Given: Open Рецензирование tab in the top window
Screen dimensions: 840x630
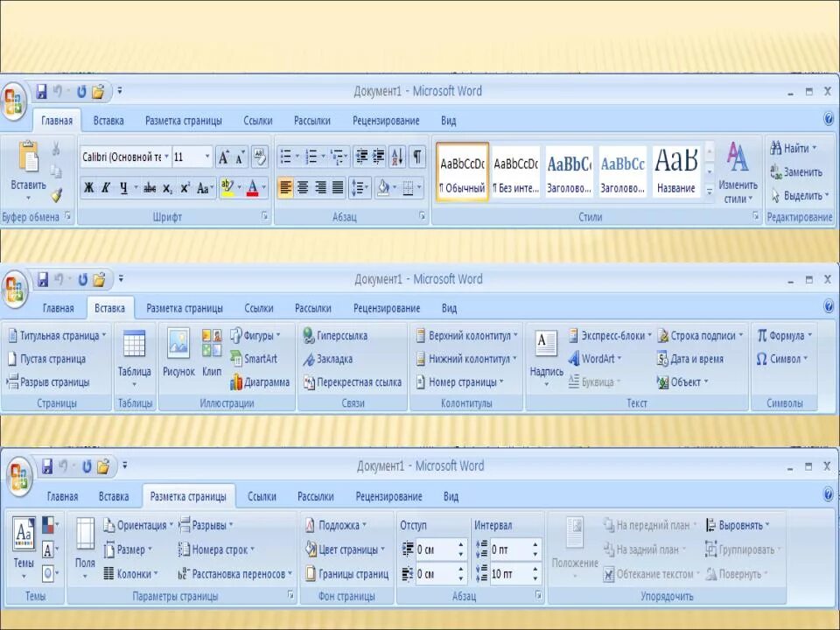Looking at the screenshot, I should [x=386, y=121].
